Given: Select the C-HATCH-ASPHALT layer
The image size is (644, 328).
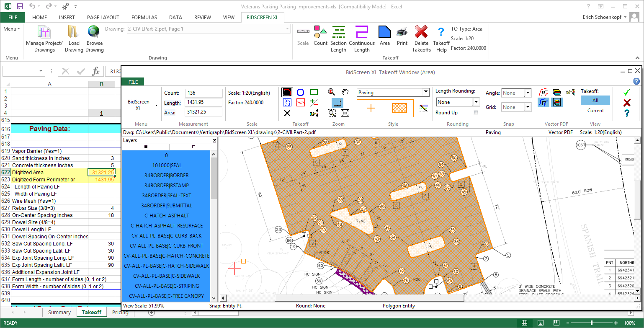Looking at the screenshot, I should (166, 216).
